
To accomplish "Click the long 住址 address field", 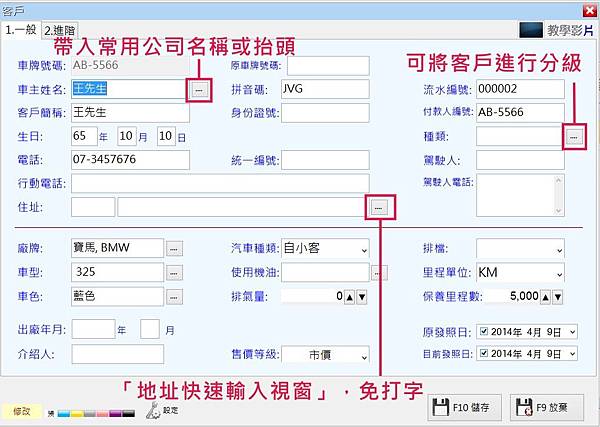I will click(x=241, y=207).
